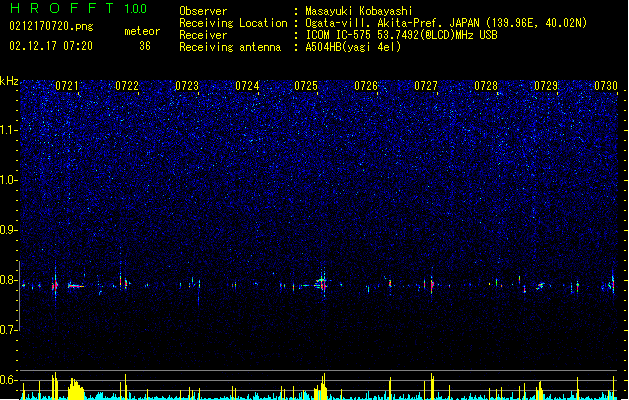The image size is (629, 400).
Task: Click the 0726 time marker
Action: click(x=366, y=86)
